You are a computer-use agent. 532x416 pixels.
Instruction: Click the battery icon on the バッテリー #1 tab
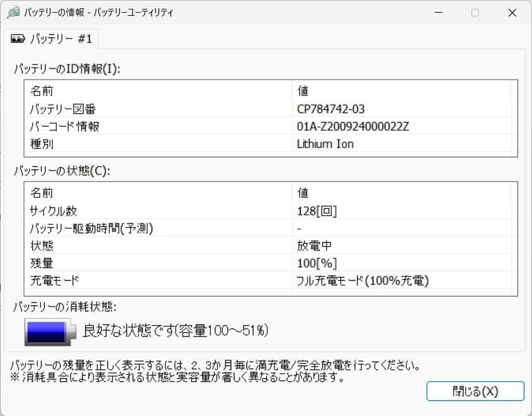19,38
